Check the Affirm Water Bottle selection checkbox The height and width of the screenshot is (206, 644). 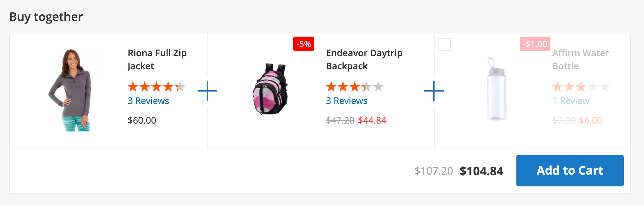444,44
